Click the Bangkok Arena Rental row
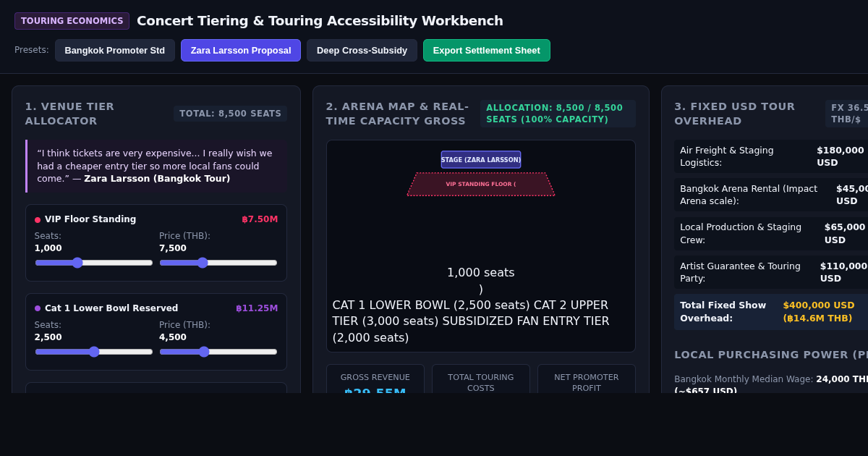 (771, 195)
